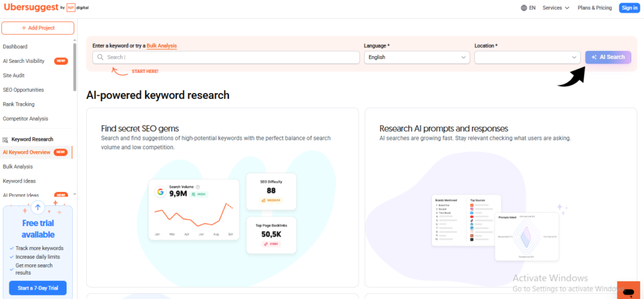Click the Top Page Backlinks 50,5K card
Screen dimensions: 644x299
[x=271, y=235]
